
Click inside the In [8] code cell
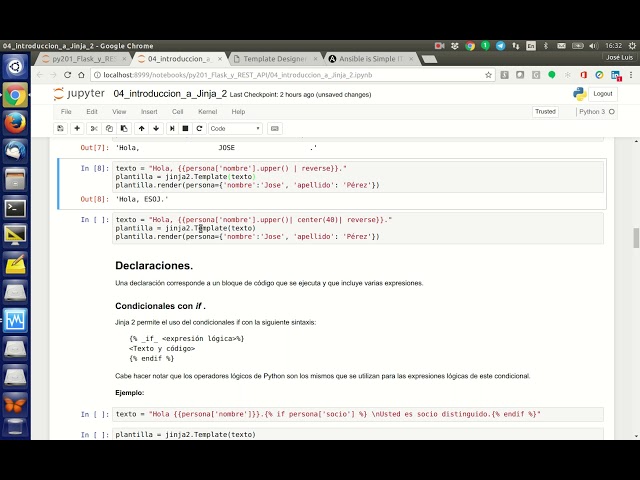tap(358, 177)
